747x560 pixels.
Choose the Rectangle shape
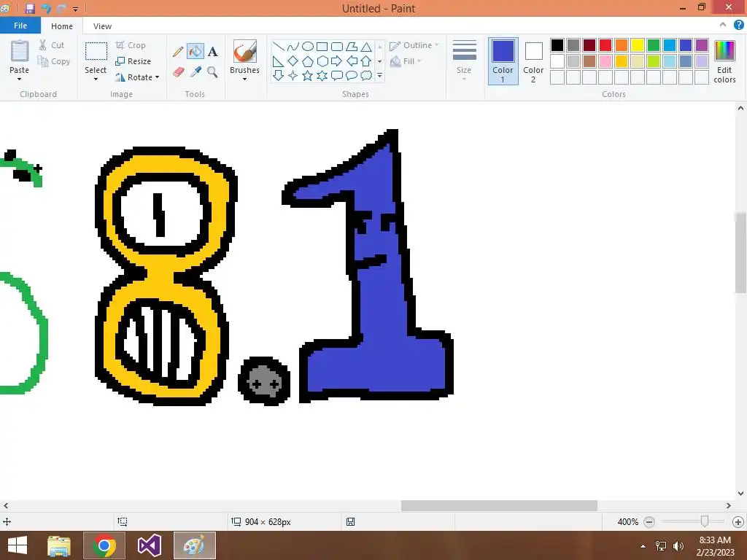pyautogui.click(x=322, y=47)
